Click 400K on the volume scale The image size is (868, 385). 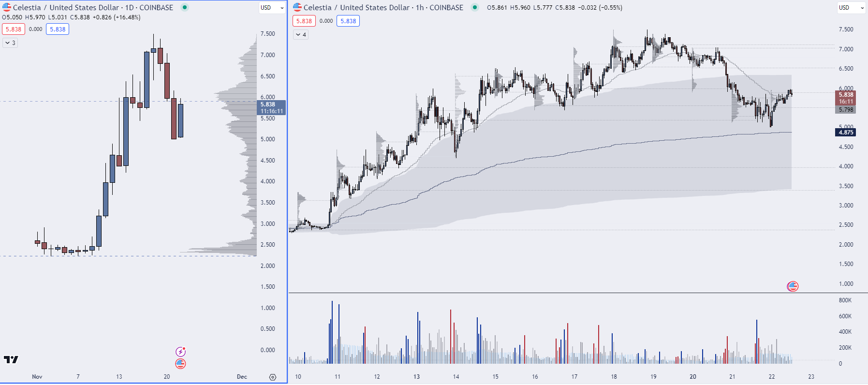pos(845,332)
